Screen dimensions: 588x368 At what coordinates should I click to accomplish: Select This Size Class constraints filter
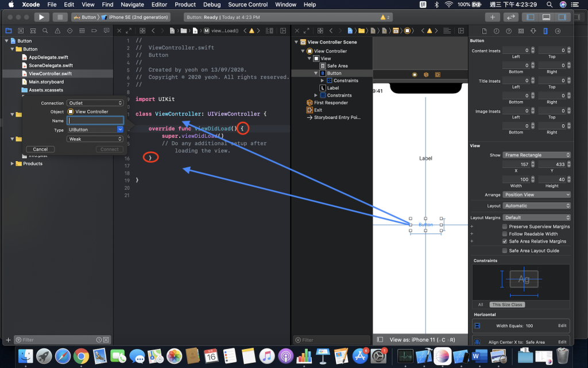507,305
